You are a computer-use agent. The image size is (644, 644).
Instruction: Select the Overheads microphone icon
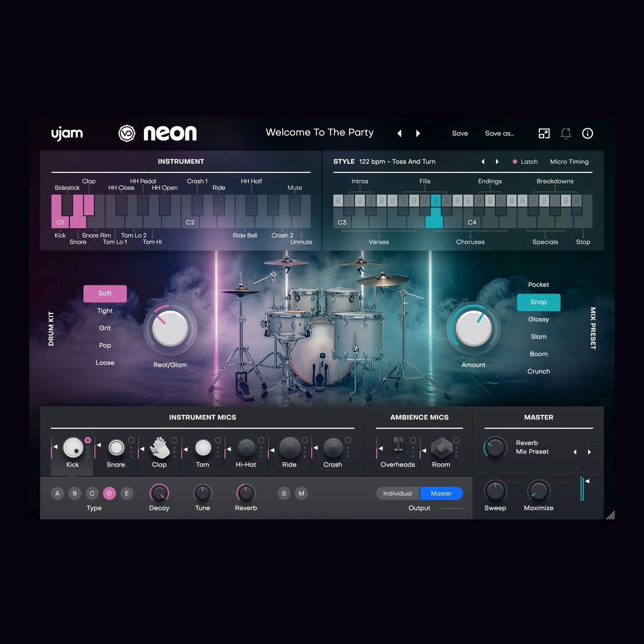point(398,447)
